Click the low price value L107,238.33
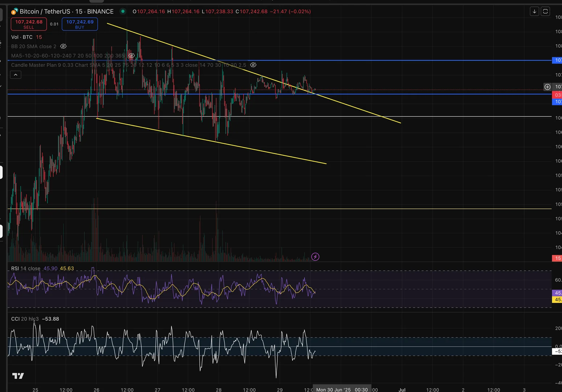Image resolution: width=562 pixels, height=392 pixels. (217, 12)
